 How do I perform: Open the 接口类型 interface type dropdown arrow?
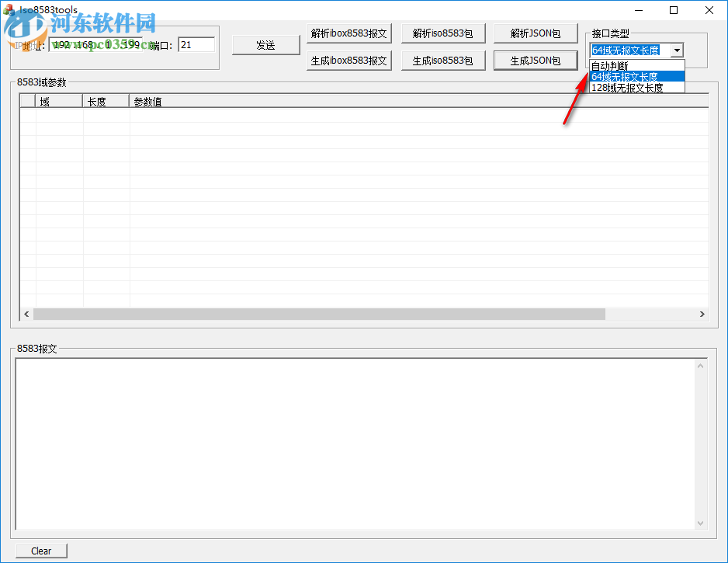[x=676, y=50]
